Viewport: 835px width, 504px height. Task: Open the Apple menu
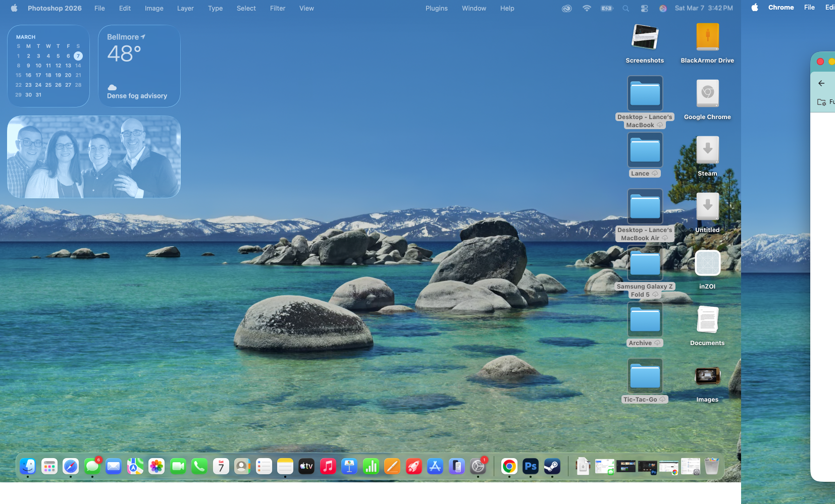pos(14,8)
